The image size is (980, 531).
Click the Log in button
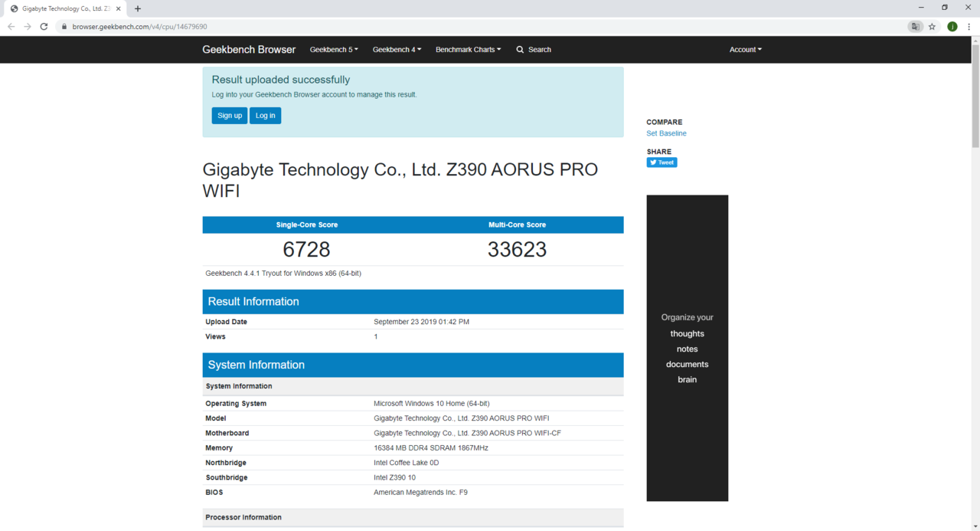[266, 116]
